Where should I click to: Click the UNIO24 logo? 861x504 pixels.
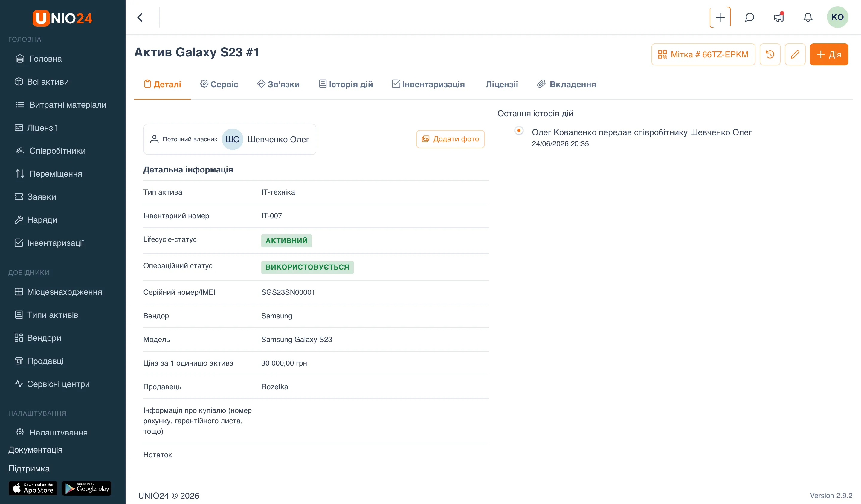tap(62, 18)
